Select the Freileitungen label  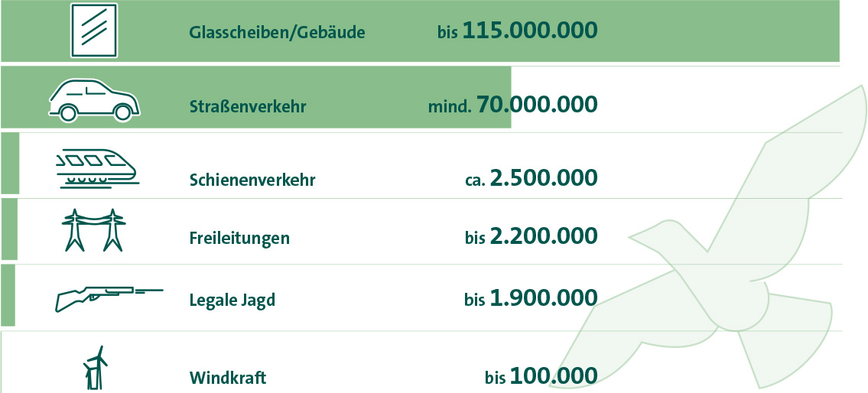click(x=239, y=238)
